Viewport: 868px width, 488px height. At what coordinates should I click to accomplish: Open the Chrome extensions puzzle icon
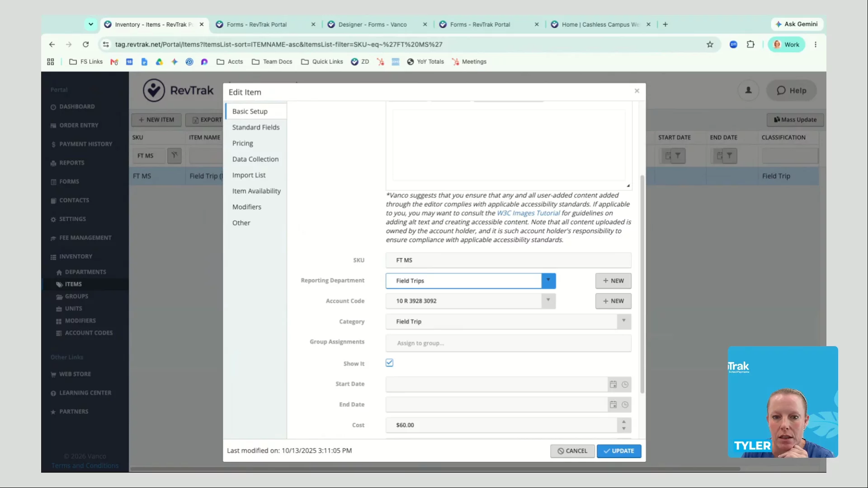pyautogui.click(x=750, y=44)
